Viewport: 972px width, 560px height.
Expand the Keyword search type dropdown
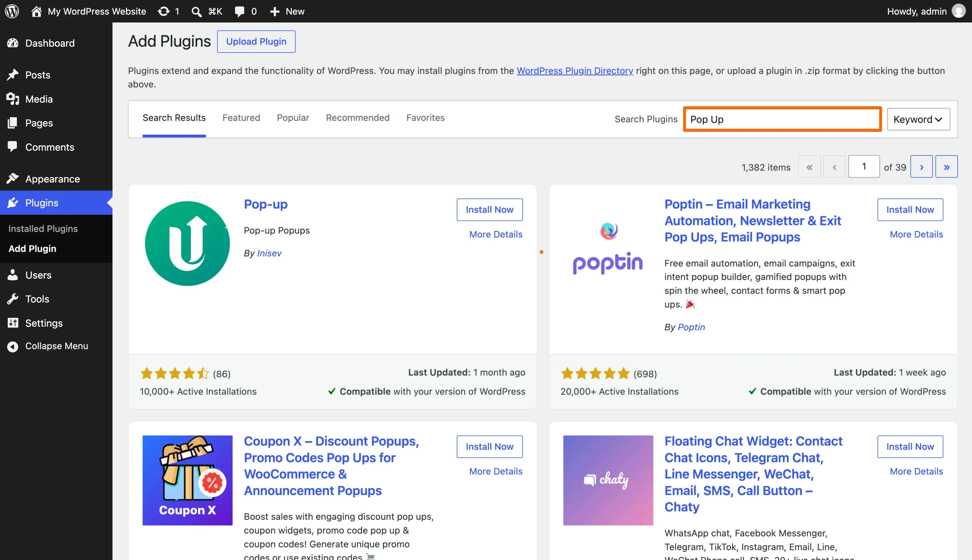918,119
